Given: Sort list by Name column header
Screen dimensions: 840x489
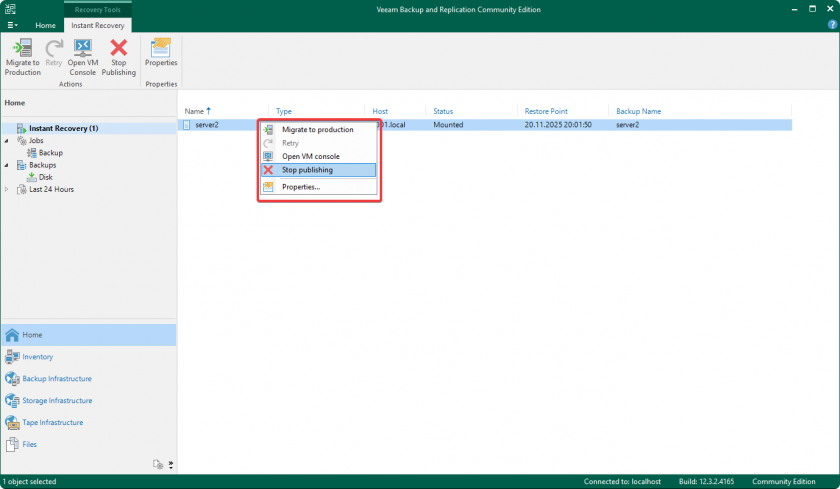Looking at the screenshot, I should [x=197, y=111].
